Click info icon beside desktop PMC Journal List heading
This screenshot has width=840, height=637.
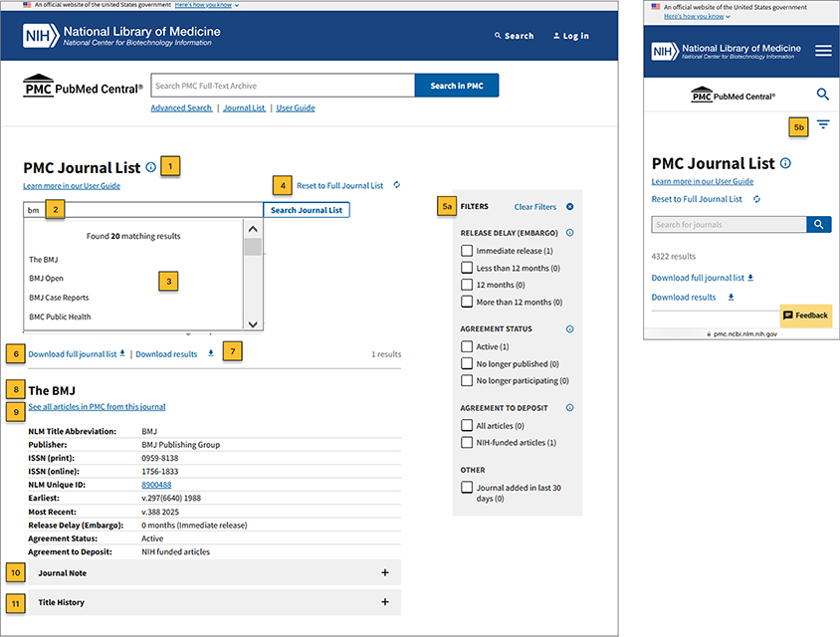coord(151,167)
